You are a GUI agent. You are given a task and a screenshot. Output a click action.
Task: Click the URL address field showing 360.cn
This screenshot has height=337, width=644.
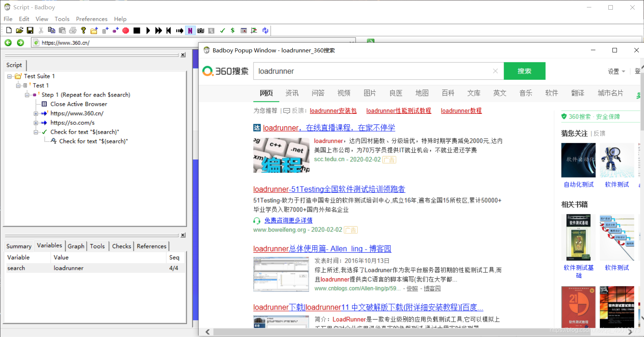pyautogui.click(x=193, y=43)
